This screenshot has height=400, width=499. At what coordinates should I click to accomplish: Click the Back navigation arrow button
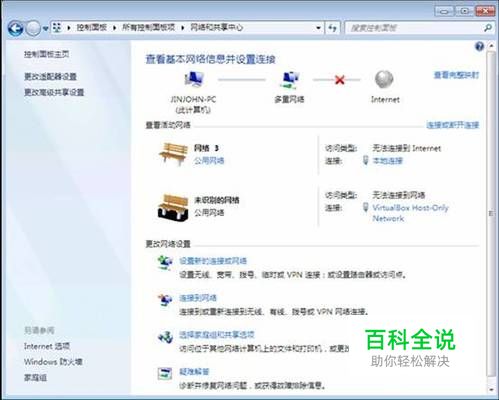click(15, 28)
